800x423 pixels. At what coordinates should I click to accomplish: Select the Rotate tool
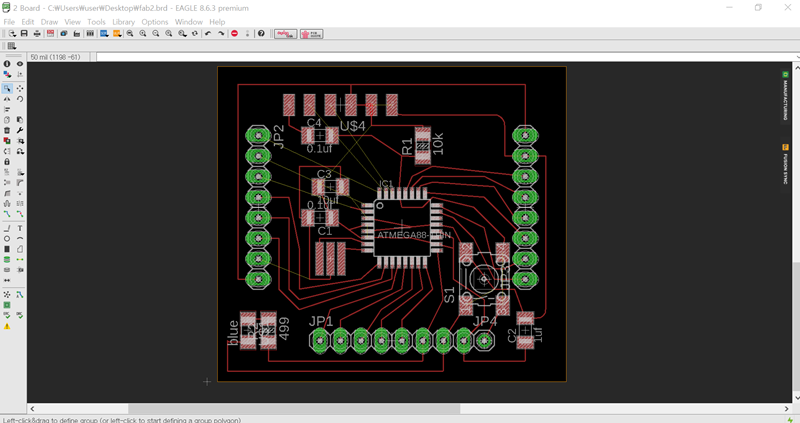click(x=20, y=99)
